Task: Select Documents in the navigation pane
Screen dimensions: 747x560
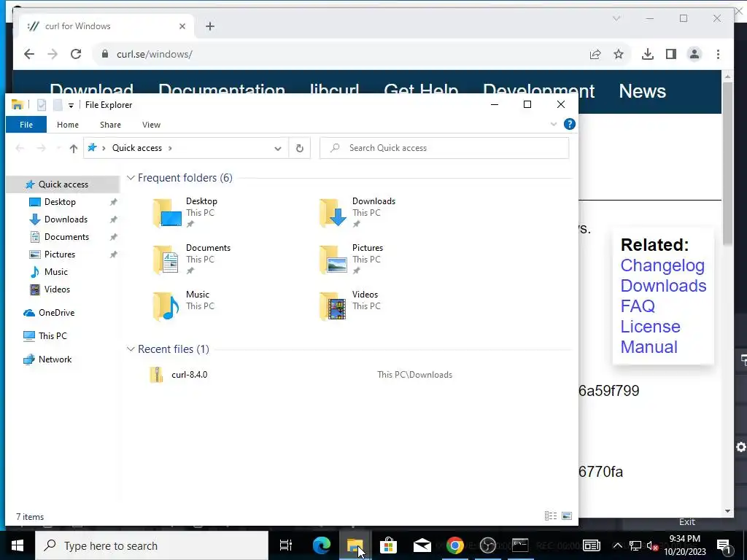Action: tap(66, 237)
